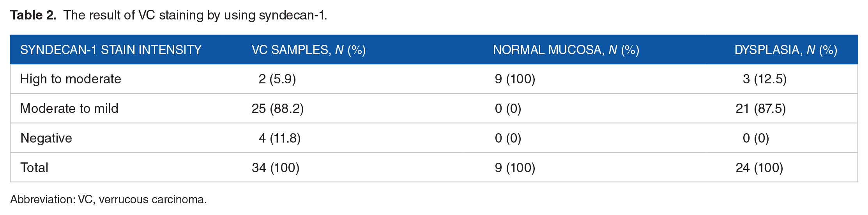Screen dimensions: 868x215
Task: Select the 4 (11.8) cell value
Action: [x=279, y=138]
